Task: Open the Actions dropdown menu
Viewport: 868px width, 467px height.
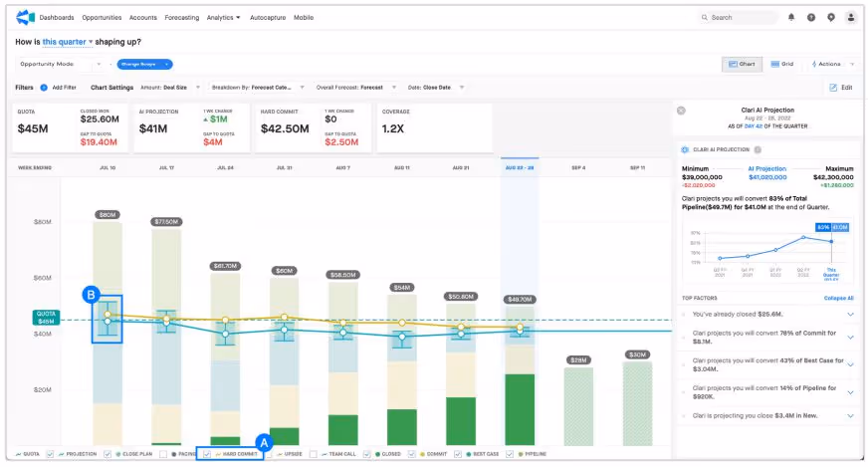Action: (833, 65)
